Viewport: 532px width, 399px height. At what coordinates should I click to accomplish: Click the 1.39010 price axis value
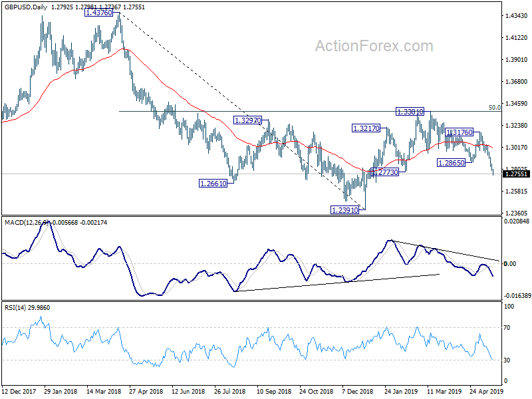(517, 59)
